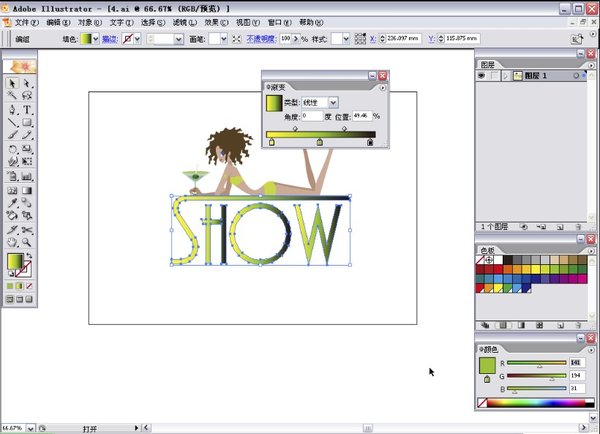This screenshot has width=600, height=434.
Task: Select the Rotate tool
Action: pos(12,149)
